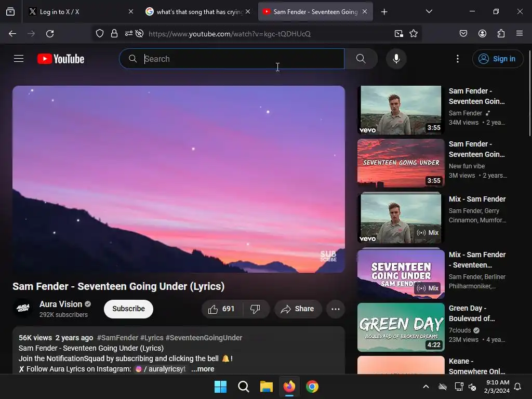This screenshot has width=532, height=399.
Task: View site security lock information
Action: [114, 34]
